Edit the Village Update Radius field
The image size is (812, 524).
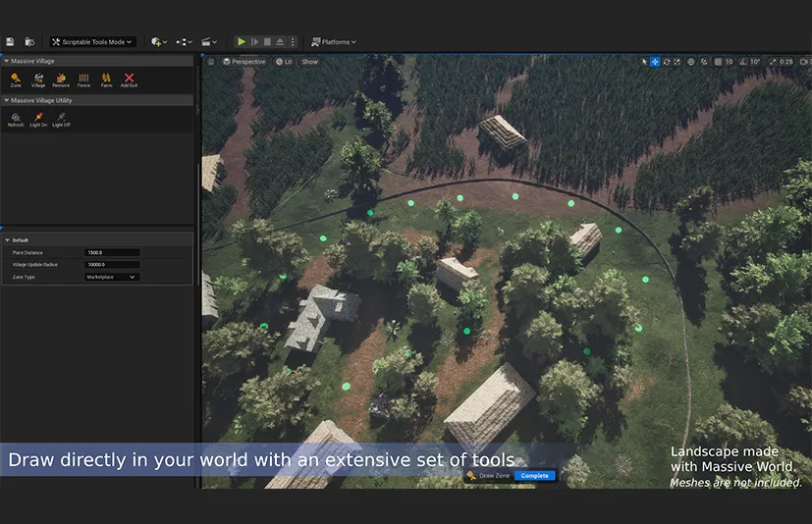click(x=112, y=265)
